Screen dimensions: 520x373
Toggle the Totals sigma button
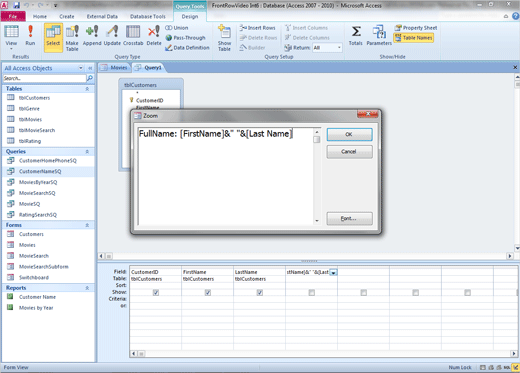356,35
